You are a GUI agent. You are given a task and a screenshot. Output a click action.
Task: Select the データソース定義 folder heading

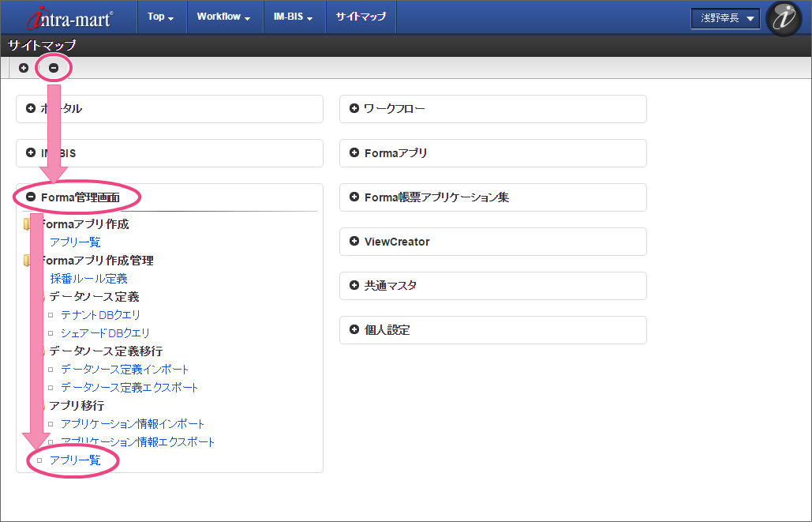point(94,296)
